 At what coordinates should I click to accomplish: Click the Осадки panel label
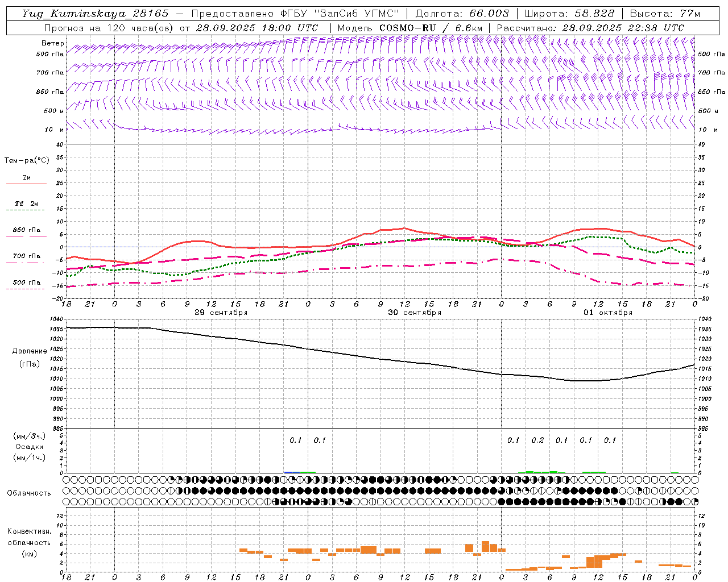click(x=29, y=447)
